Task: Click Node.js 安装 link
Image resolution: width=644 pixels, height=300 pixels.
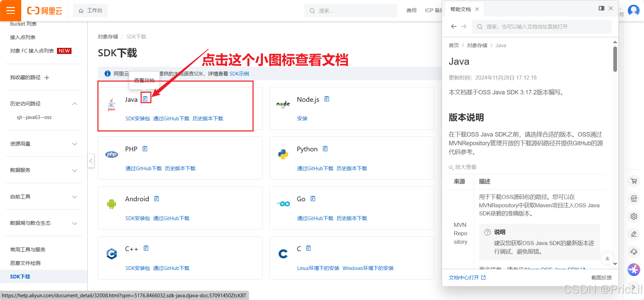Action: pos(302,119)
